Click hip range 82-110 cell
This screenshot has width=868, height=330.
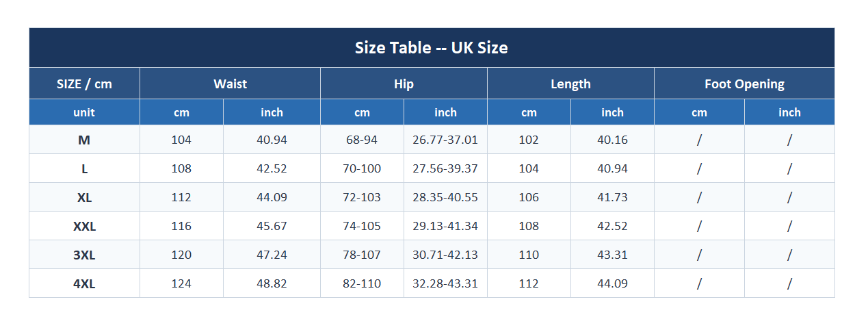pos(362,283)
